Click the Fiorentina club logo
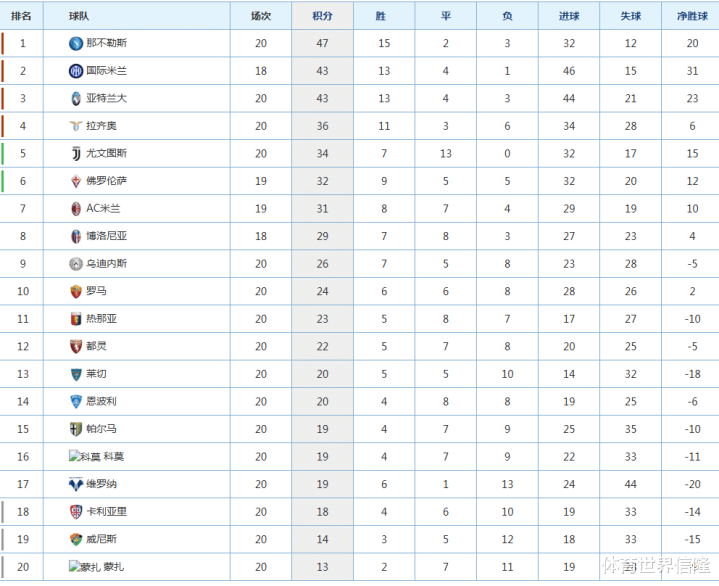Viewport: 719px width, 586px height. 76,181
